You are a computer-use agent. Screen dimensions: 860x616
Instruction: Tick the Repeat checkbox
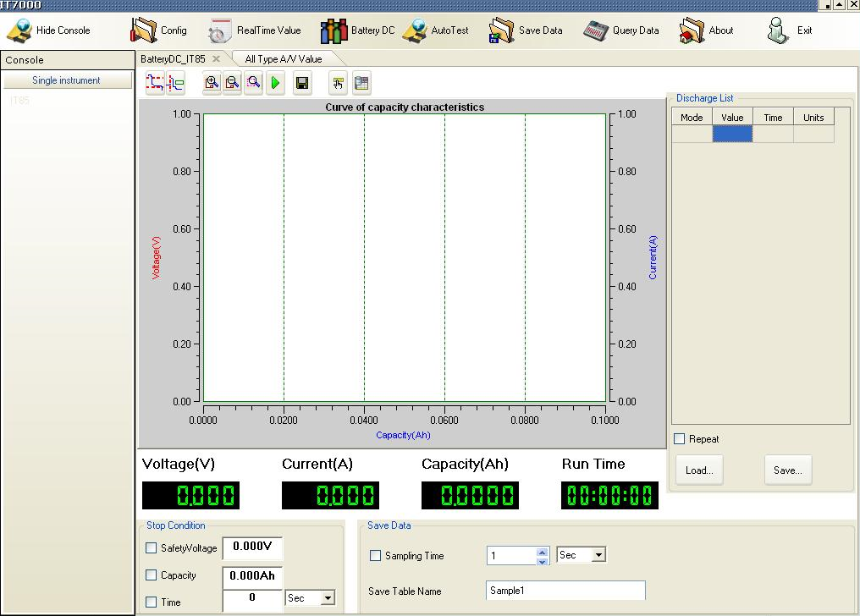(679, 439)
